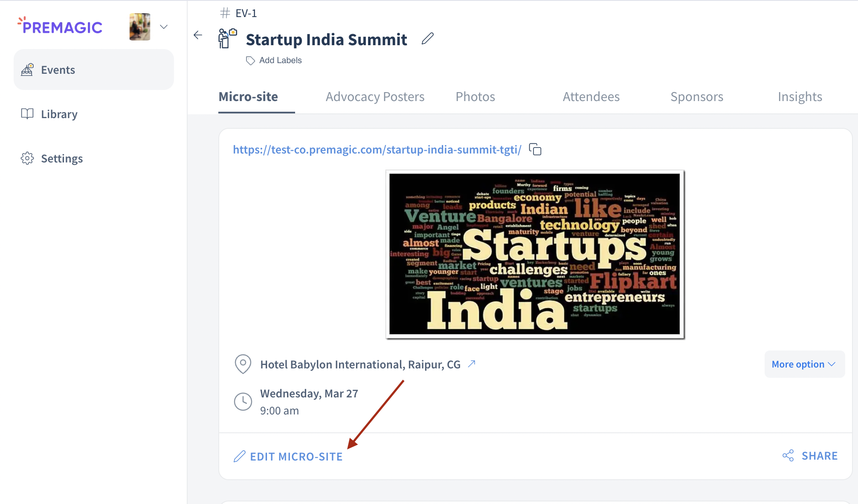This screenshot has width=858, height=504.
Task: Click the pencil icon beside event title
Action: pyautogui.click(x=427, y=39)
